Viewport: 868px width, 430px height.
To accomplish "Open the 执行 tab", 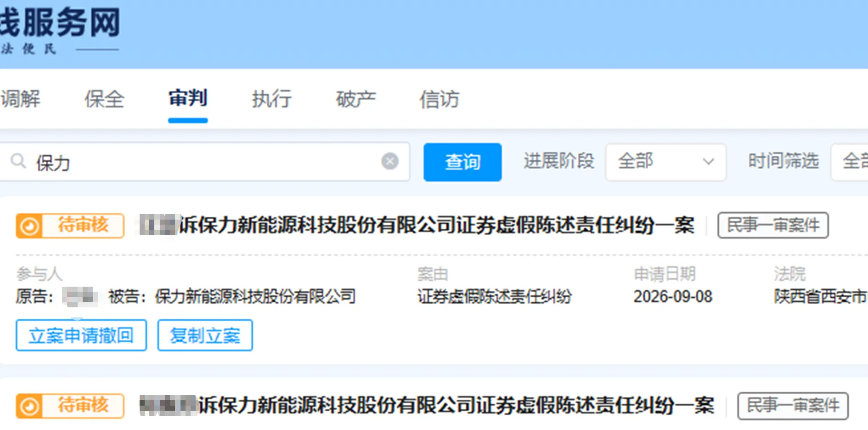I will coord(272,99).
